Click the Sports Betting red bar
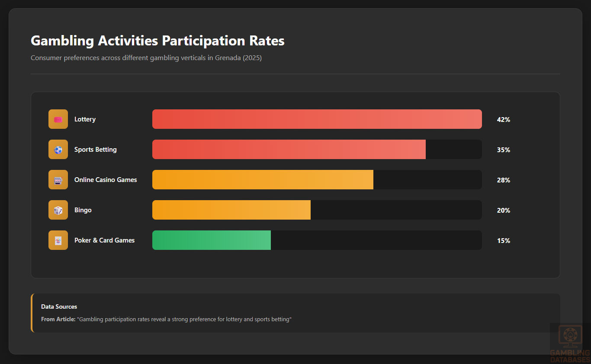 [x=289, y=150]
